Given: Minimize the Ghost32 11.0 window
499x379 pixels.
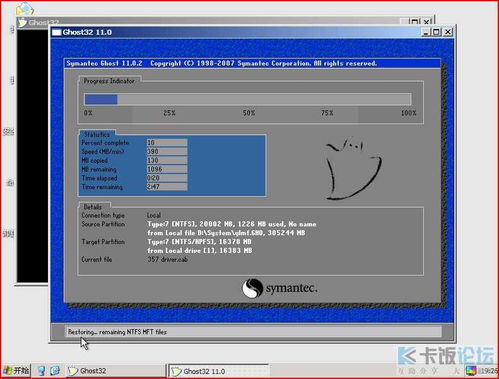Looking at the screenshot, I should 426,32.
